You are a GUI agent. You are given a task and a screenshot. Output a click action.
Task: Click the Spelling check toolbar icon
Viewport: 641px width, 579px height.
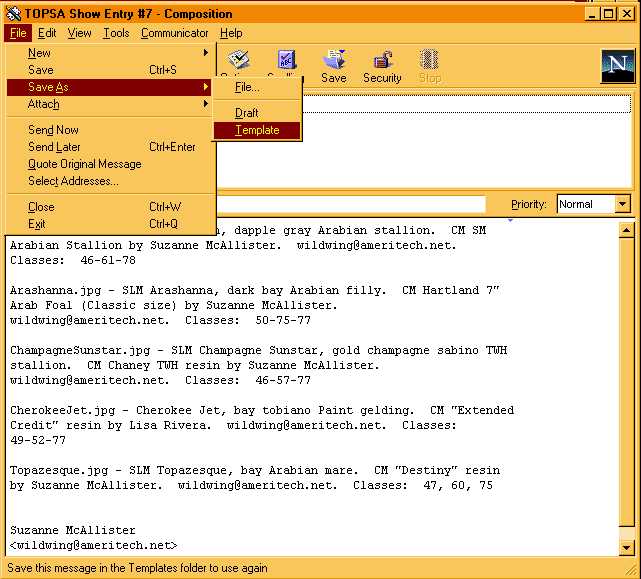[287, 61]
